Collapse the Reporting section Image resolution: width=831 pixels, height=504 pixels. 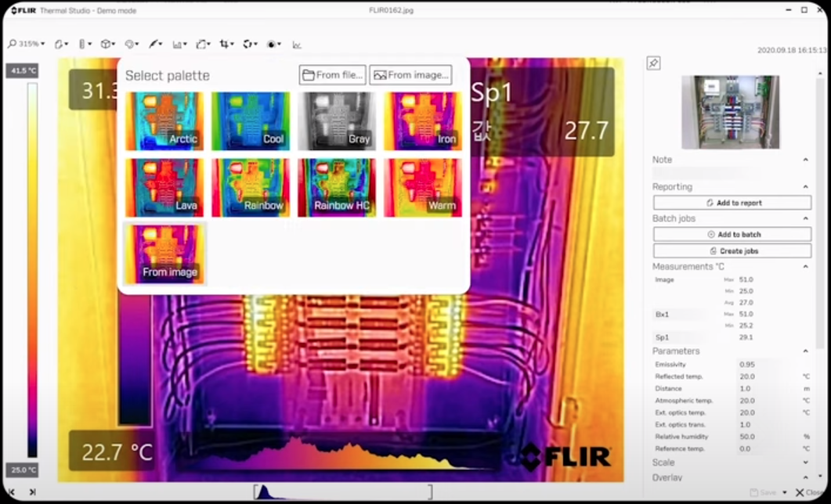click(805, 187)
